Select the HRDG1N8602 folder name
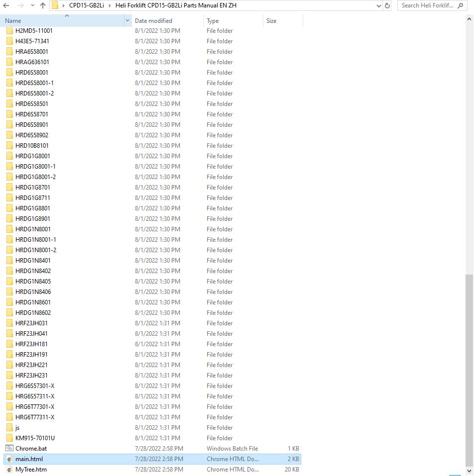 pyautogui.click(x=33, y=313)
